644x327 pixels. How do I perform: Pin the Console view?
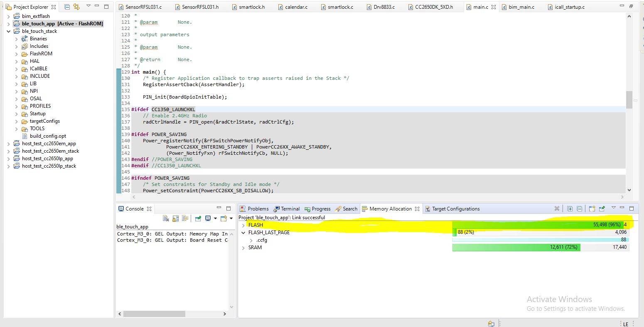(x=198, y=218)
